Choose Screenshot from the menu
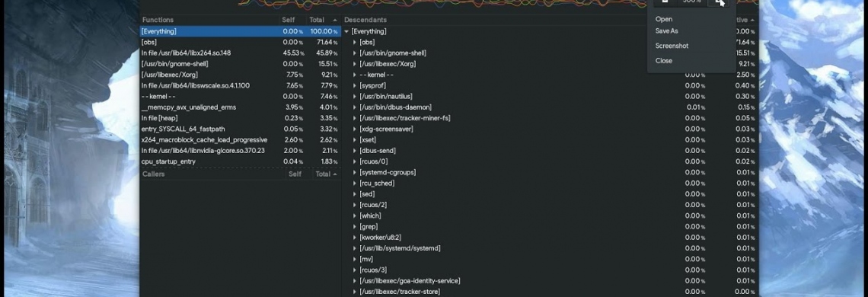The width and height of the screenshot is (868, 297). pos(672,46)
